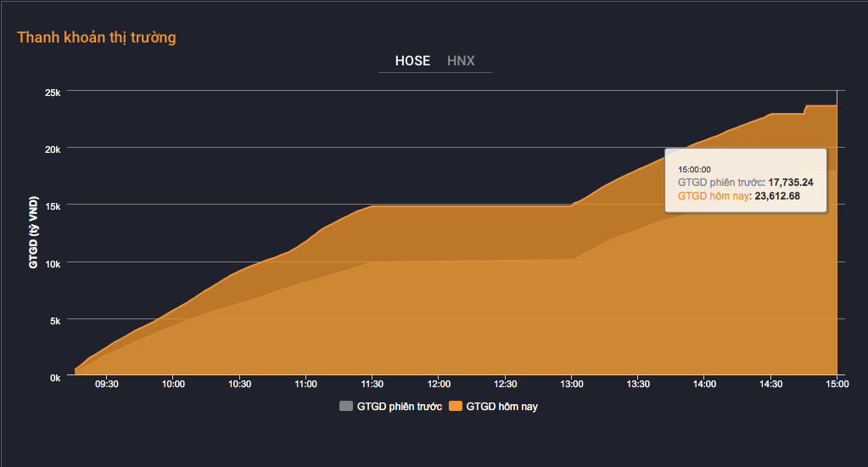Switch to the HOSE tab
868x467 pixels.
coord(412,61)
